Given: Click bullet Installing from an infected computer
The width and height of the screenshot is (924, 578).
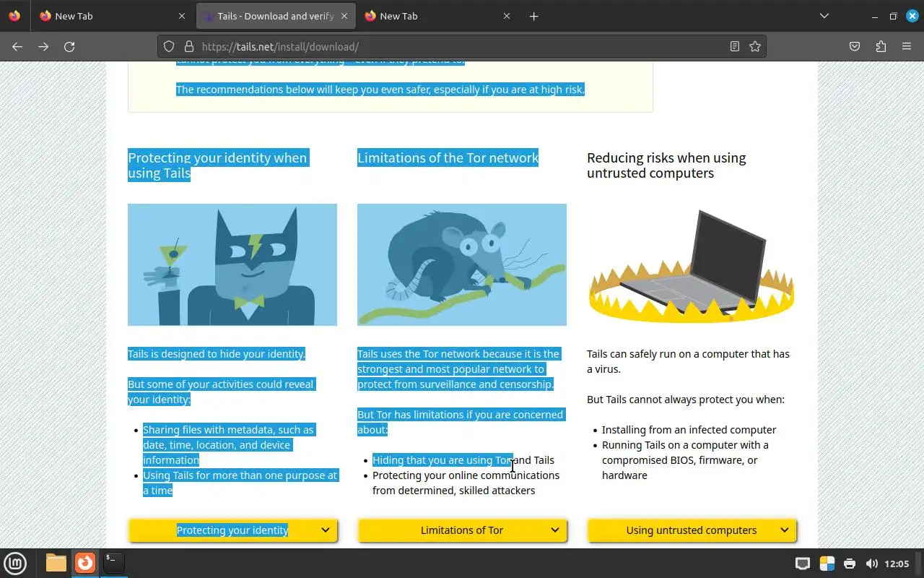Looking at the screenshot, I should click(689, 430).
